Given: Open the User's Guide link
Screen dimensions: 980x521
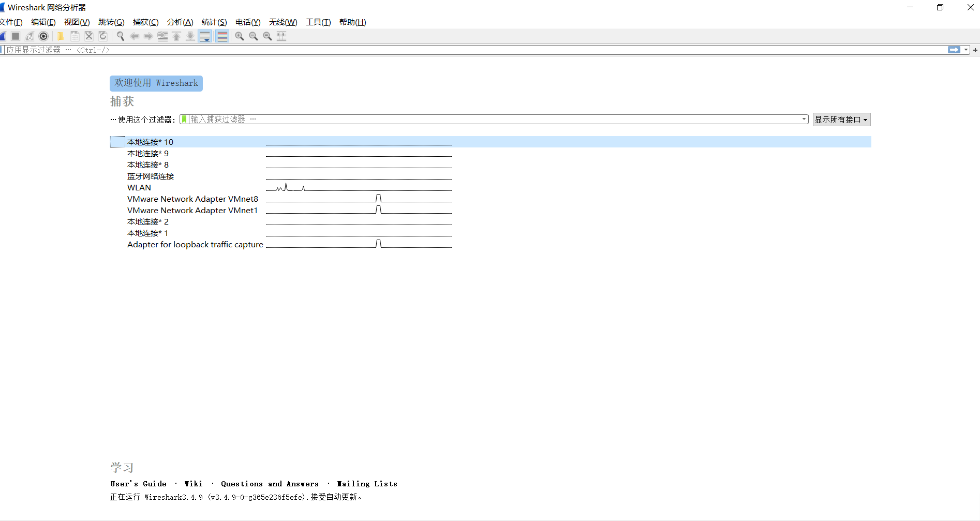Looking at the screenshot, I should click(x=138, y=483).
